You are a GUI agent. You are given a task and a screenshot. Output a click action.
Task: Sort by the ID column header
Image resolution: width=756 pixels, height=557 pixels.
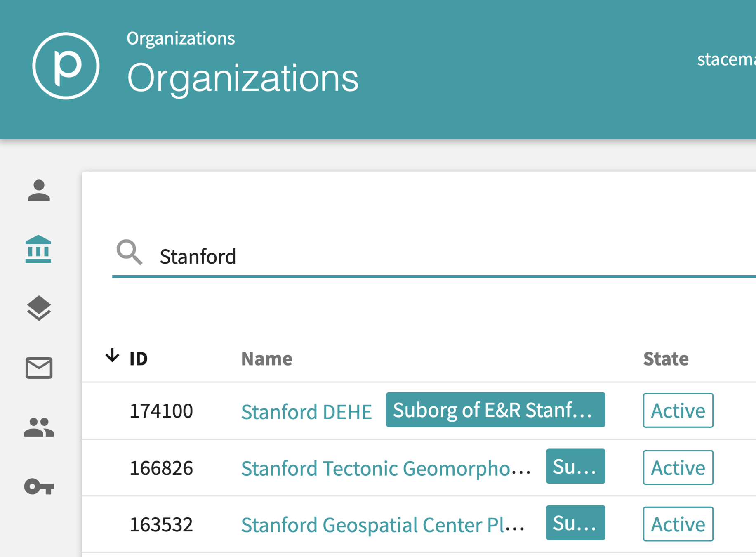click(139, 359)
